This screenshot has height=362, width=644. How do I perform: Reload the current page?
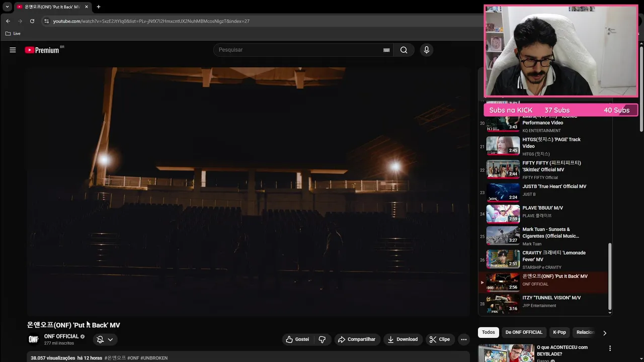click(32, 21)
